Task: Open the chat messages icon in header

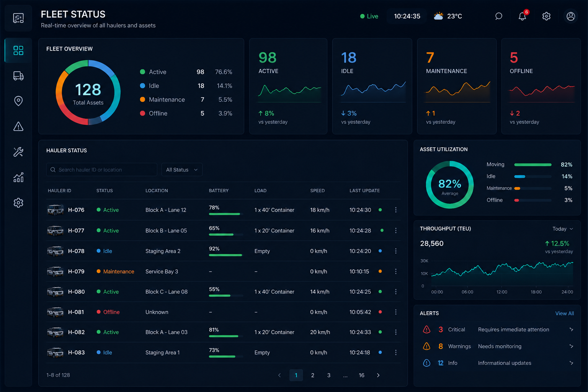Action: tap(498, 16)
